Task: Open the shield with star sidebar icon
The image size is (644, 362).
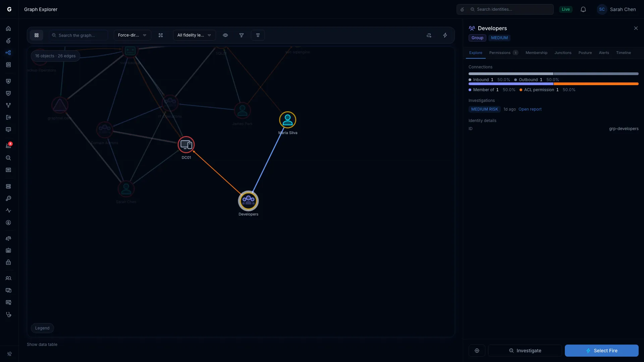Action: [8, 81]
